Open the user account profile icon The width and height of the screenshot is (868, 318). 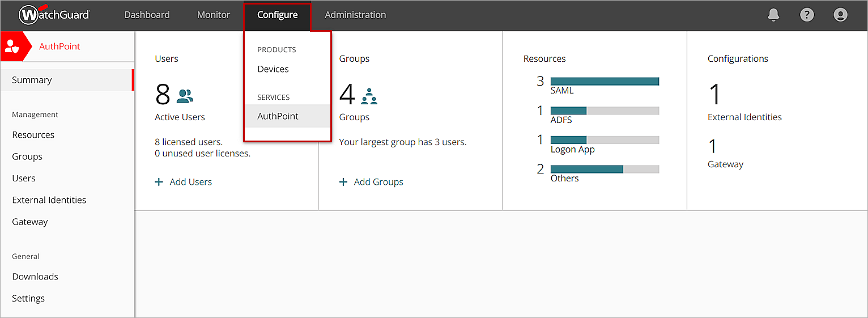(x=841, y=15)
